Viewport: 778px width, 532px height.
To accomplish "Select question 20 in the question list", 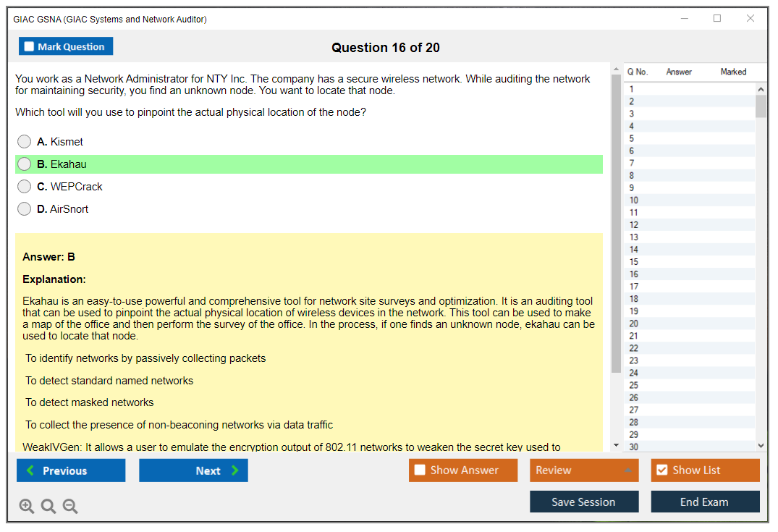I will coord(634,324).
